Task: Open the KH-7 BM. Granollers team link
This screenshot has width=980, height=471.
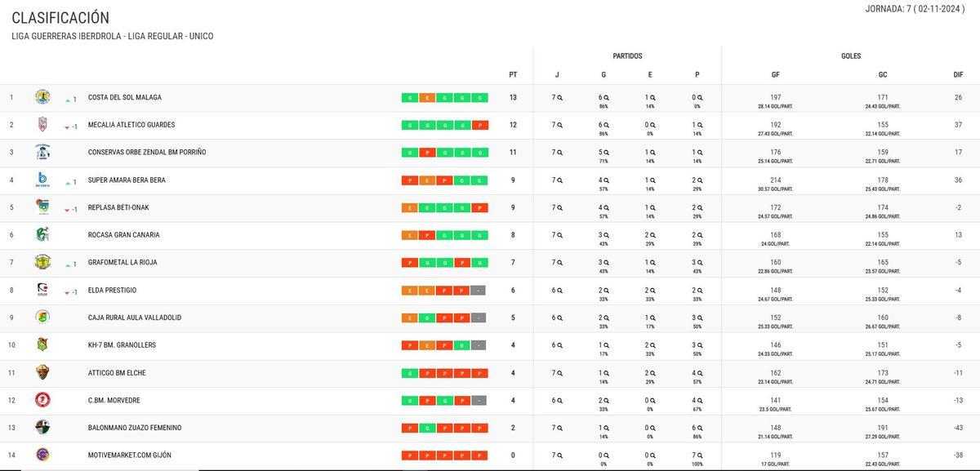Action: [x=122, y=345]
